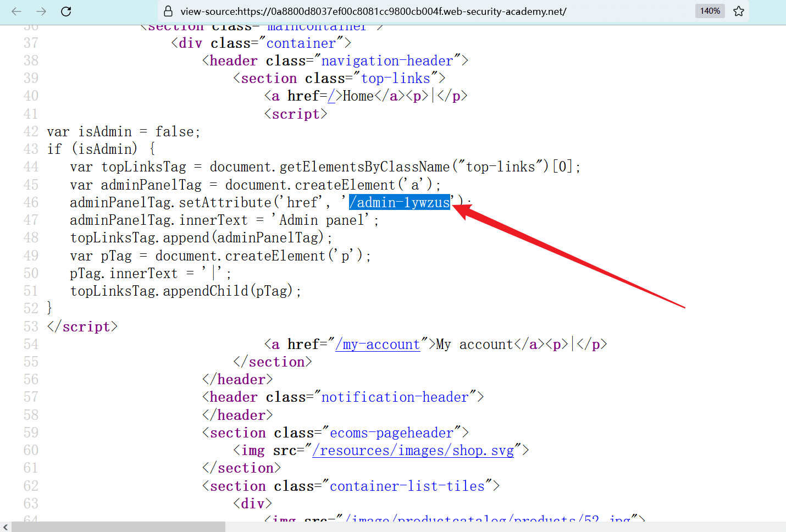Click the horizontal scrollbar thumb
The height and width of the screenshot is (532, 786).
[118, 527]
